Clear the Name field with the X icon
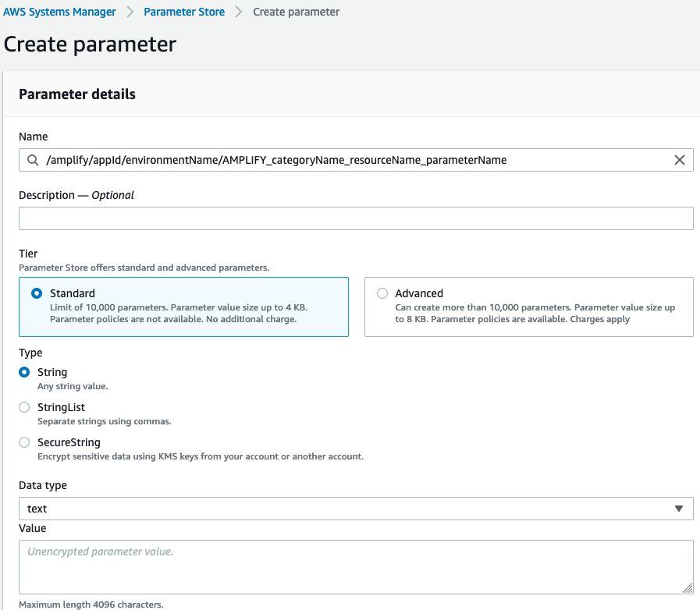Screen dimensions: 700x610 (x=679, y=160)
